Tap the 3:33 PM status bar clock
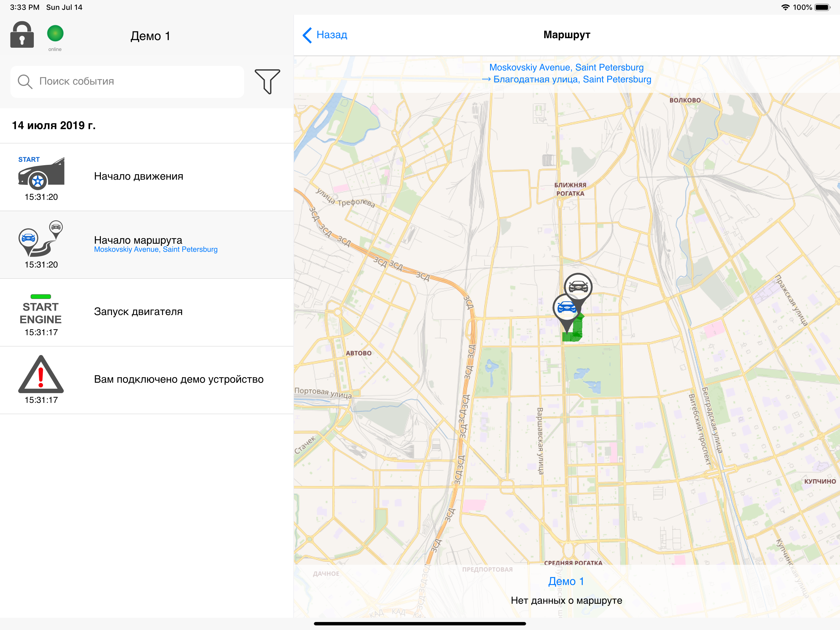The image size is (840, 630). (24, 7)
